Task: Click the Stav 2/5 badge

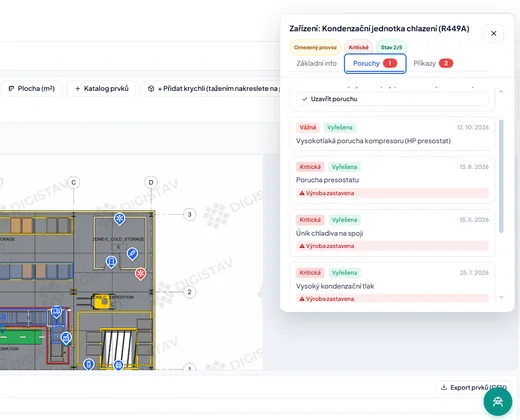Action: (392, 47)
